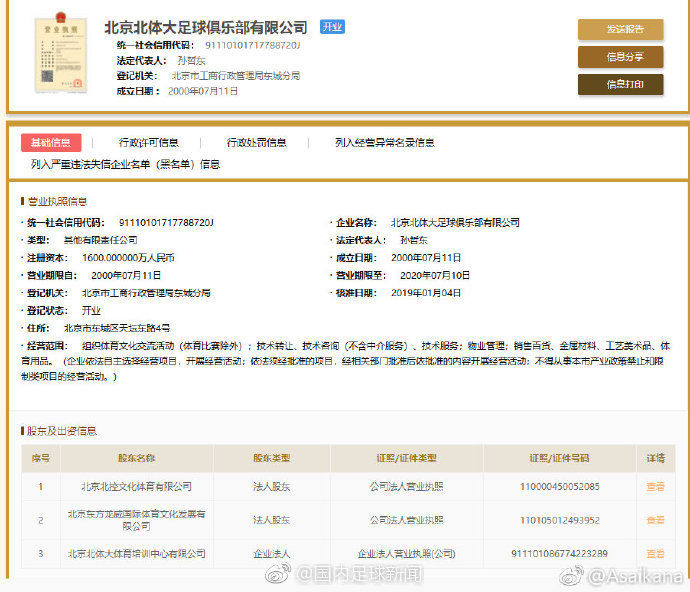Select the 基础信息 tab

(x=51, y=143)
